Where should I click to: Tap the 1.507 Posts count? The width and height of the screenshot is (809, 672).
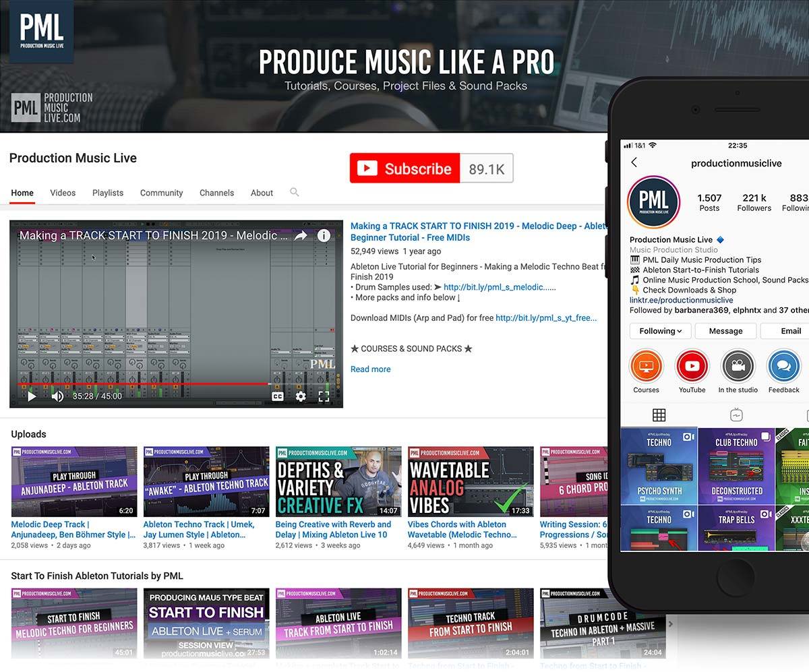tap(709, 202)
